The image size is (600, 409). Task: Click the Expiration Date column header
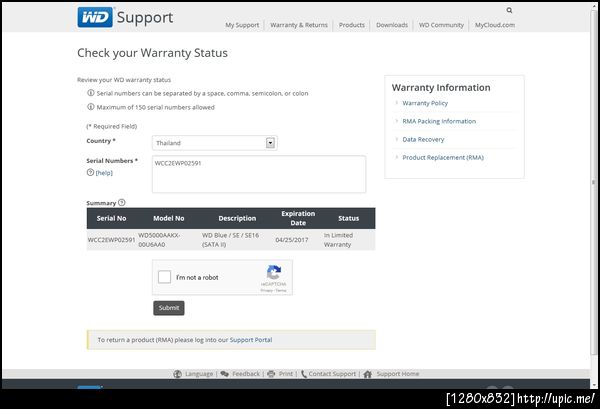point(298,218)
